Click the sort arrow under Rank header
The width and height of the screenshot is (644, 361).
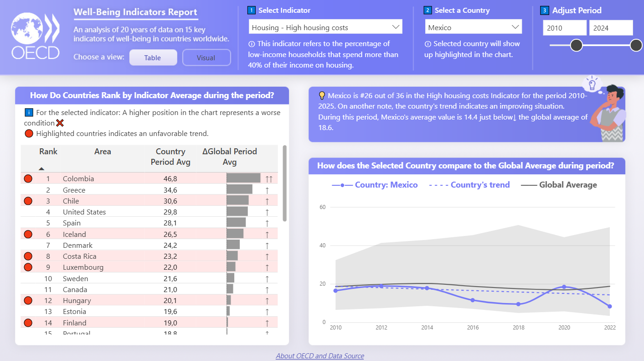tap(41, 169)
